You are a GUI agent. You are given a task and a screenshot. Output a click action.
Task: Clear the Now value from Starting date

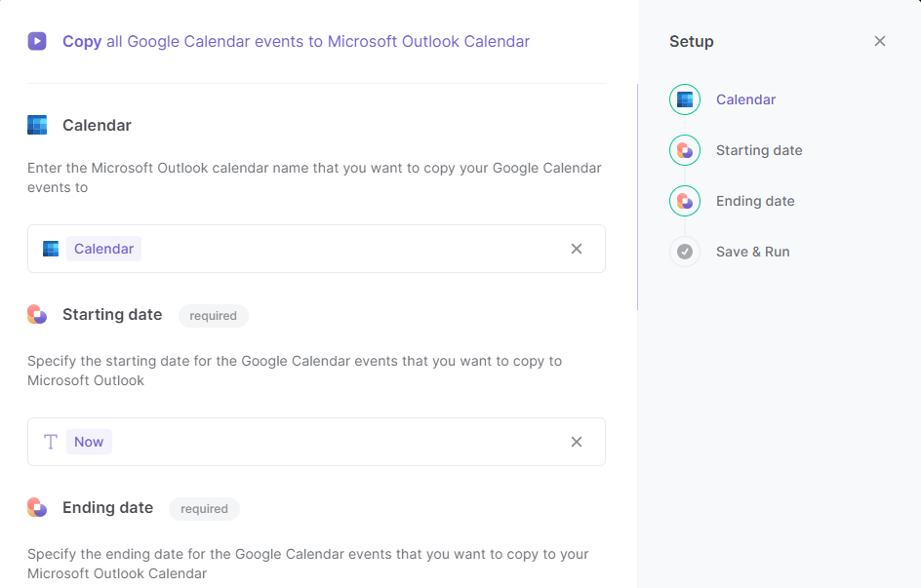(x=577, y=442)
